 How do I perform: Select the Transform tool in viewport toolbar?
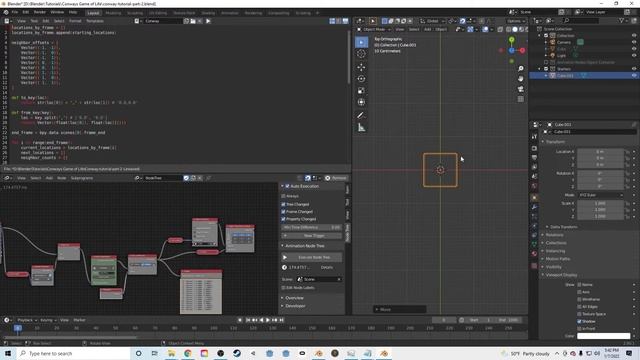361,102
